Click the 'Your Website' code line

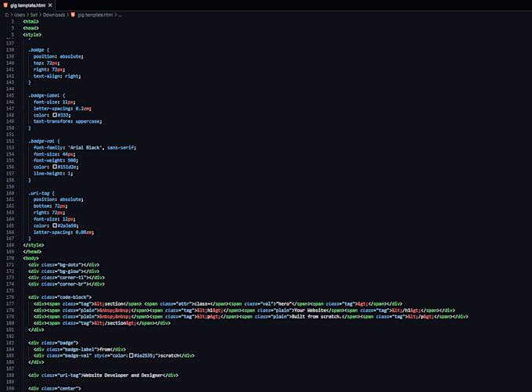point(244,310)
